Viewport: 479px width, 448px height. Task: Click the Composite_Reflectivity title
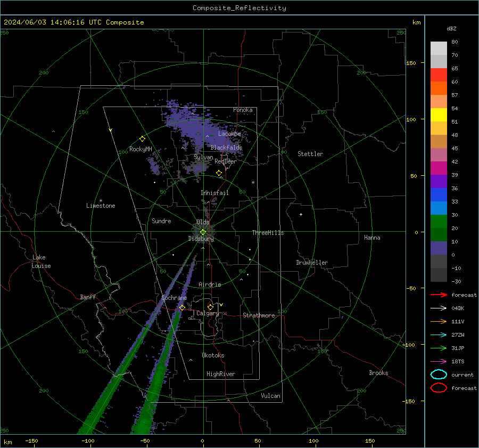click(x=240, y=8)
